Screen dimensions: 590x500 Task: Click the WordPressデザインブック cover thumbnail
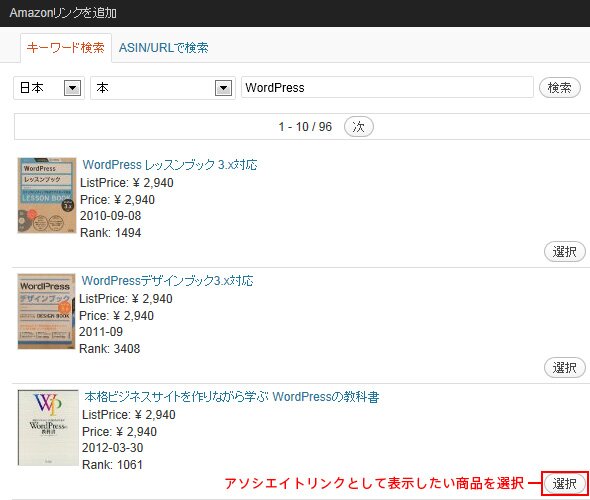(x=46, y=311)
